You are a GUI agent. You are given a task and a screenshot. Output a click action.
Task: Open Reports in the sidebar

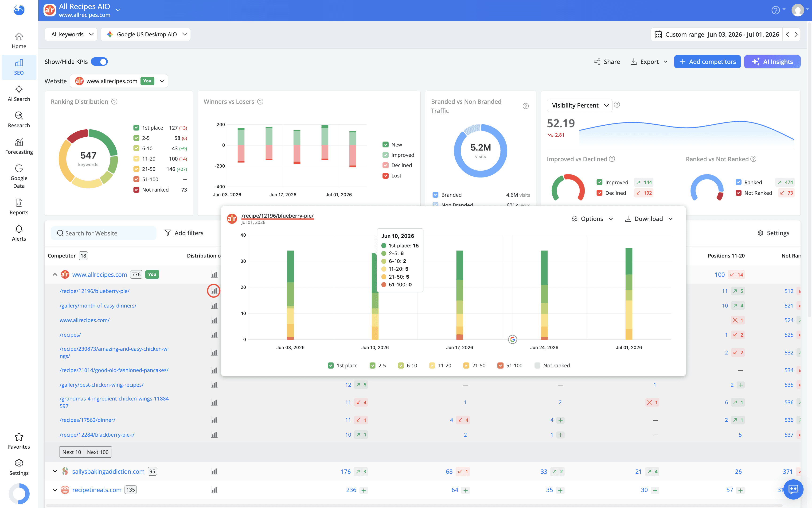[x=19, y=207]
